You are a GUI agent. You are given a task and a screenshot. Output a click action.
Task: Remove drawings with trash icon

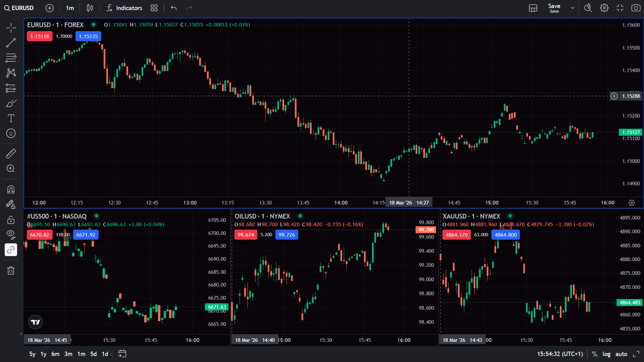point(11,270)
